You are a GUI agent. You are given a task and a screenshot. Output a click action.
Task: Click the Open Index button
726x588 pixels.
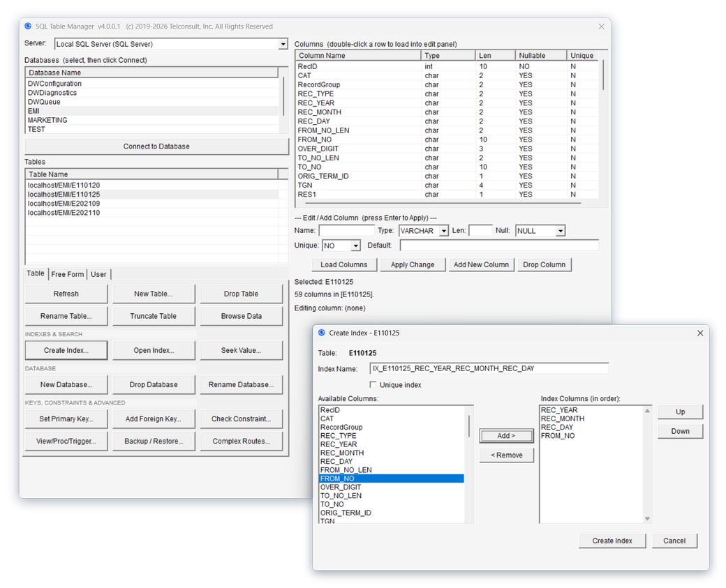click(154, 350)
